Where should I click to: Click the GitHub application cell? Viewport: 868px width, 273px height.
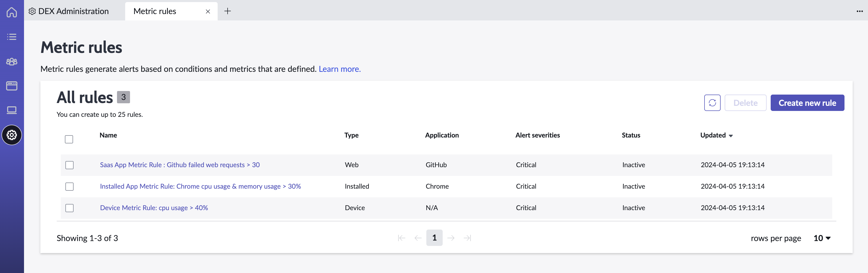[436, 165]
